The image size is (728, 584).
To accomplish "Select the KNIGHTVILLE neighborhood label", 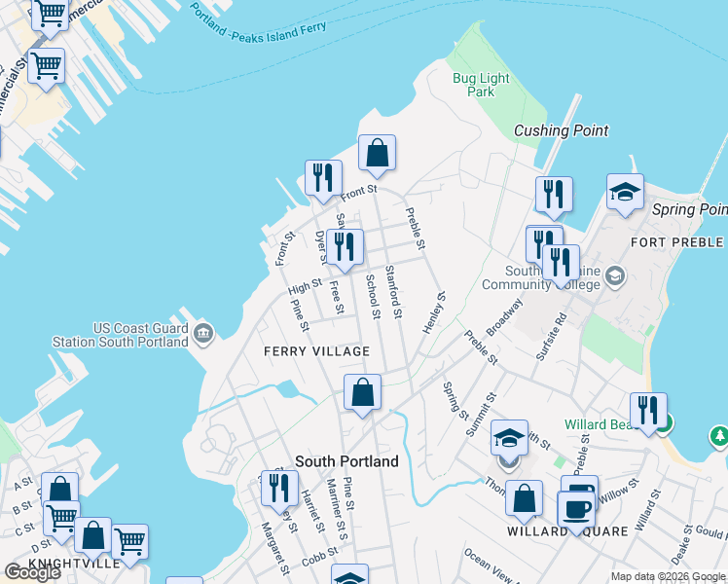I will tap(74, 564).
